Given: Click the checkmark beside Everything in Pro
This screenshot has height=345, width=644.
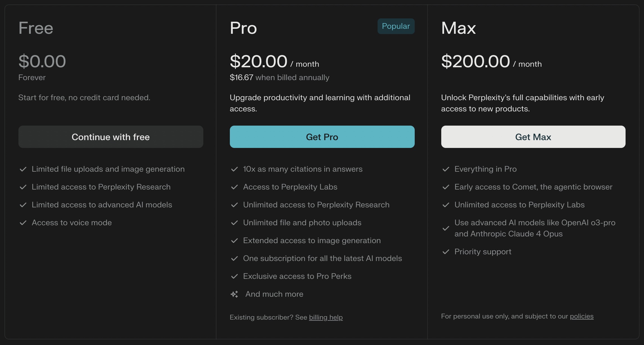Looking at the screenshot, I should (x=446, y=169).
